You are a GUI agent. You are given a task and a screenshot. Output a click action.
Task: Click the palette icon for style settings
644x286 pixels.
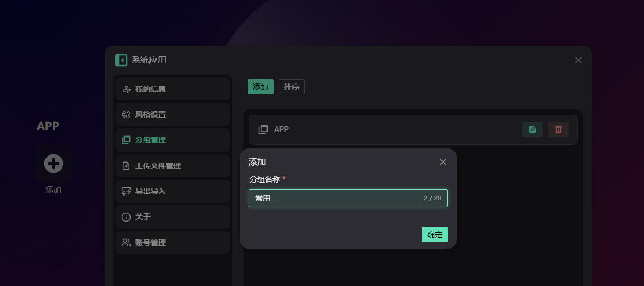click(126, 114)
